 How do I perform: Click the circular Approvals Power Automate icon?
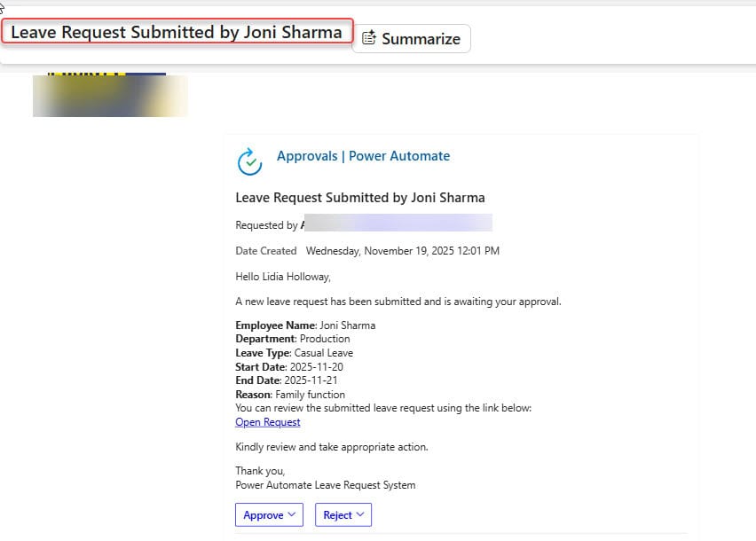point(249,163)
